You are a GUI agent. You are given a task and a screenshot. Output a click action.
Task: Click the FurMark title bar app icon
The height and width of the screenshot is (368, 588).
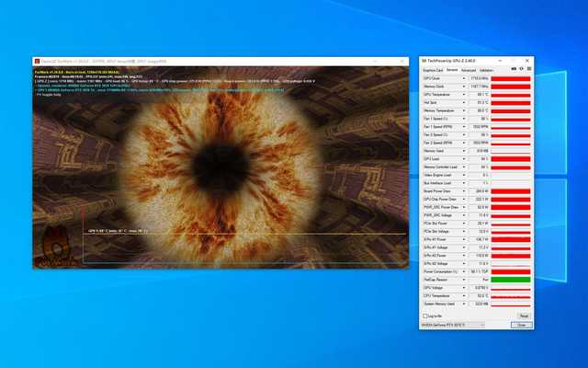37,62
